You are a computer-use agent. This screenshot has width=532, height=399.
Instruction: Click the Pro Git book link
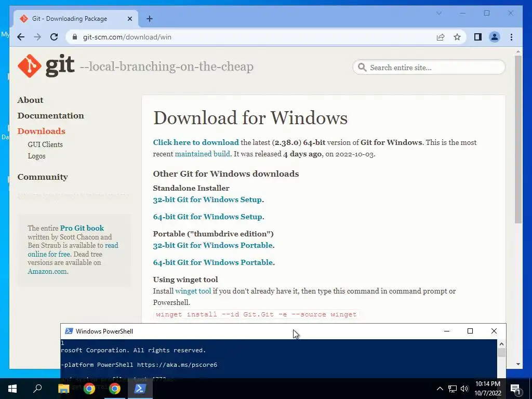click(82, 228)
